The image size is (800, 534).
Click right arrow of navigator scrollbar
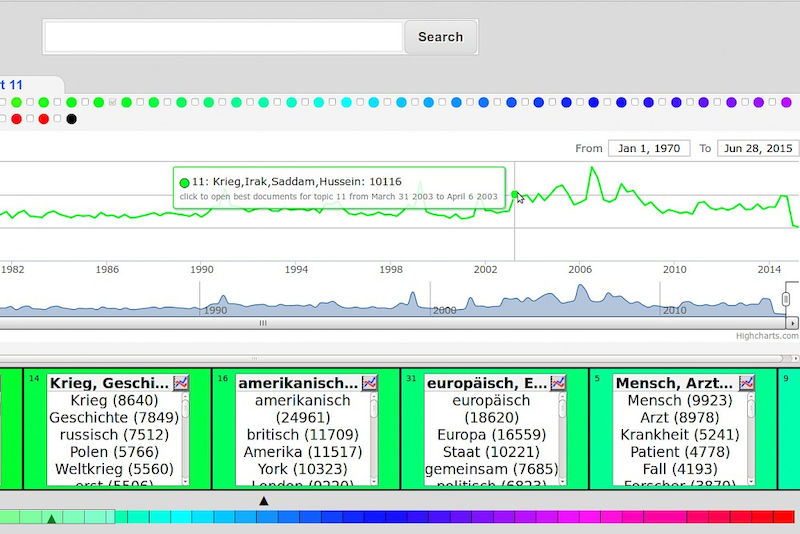point(792,323)
